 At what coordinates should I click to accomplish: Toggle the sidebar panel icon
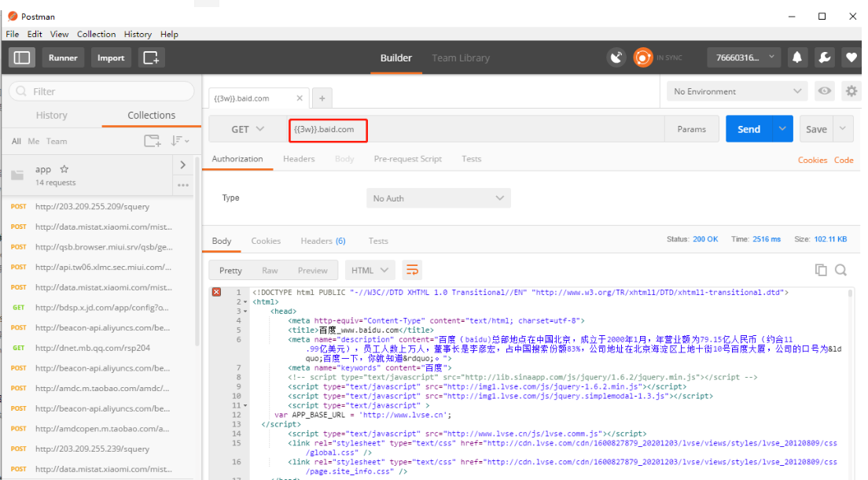click(x=21, y=57)
